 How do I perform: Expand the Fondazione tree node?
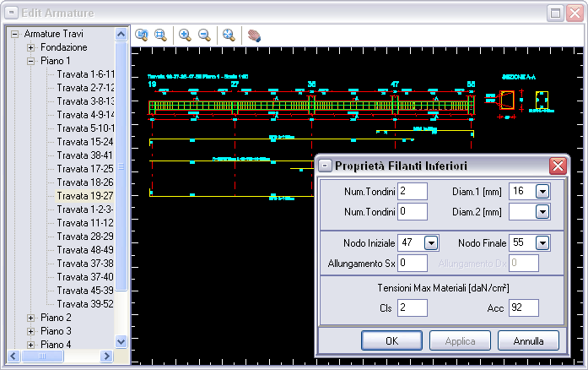pos(31,47)
